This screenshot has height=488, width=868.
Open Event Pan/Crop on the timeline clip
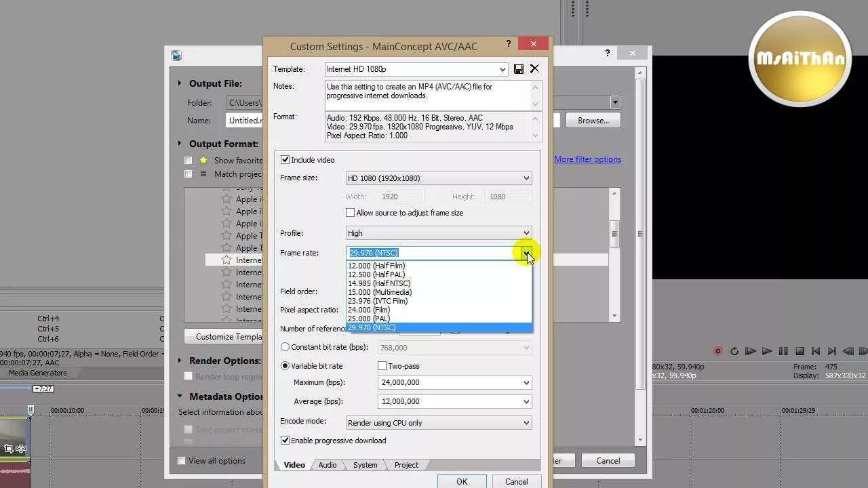coord(9,448)
